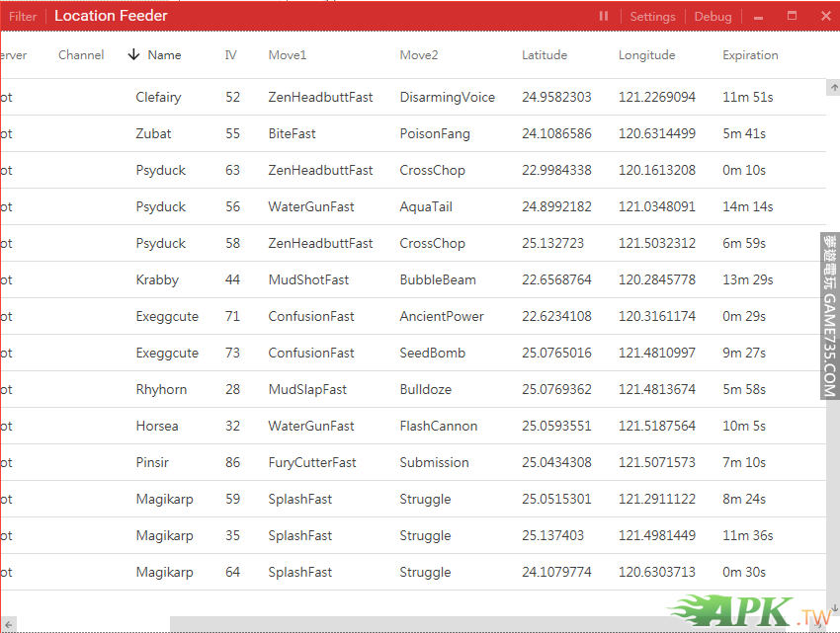Click expiration 14m 14s cell
This screenshot has width=840, height=633.
click(748, 206)
